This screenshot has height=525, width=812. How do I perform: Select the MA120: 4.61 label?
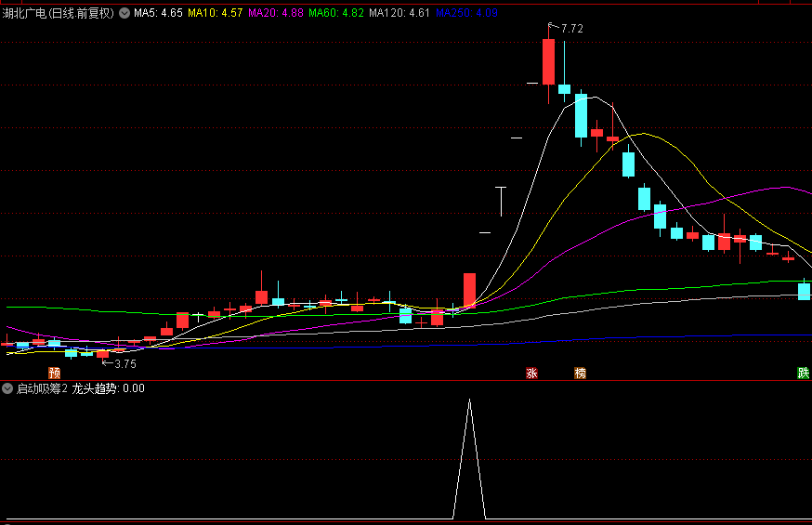(x=399, y=13)
